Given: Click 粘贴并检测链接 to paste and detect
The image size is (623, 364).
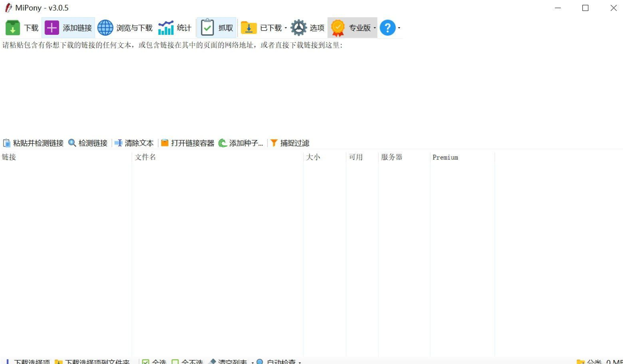Looking at the screenshot, I should 33,143.
